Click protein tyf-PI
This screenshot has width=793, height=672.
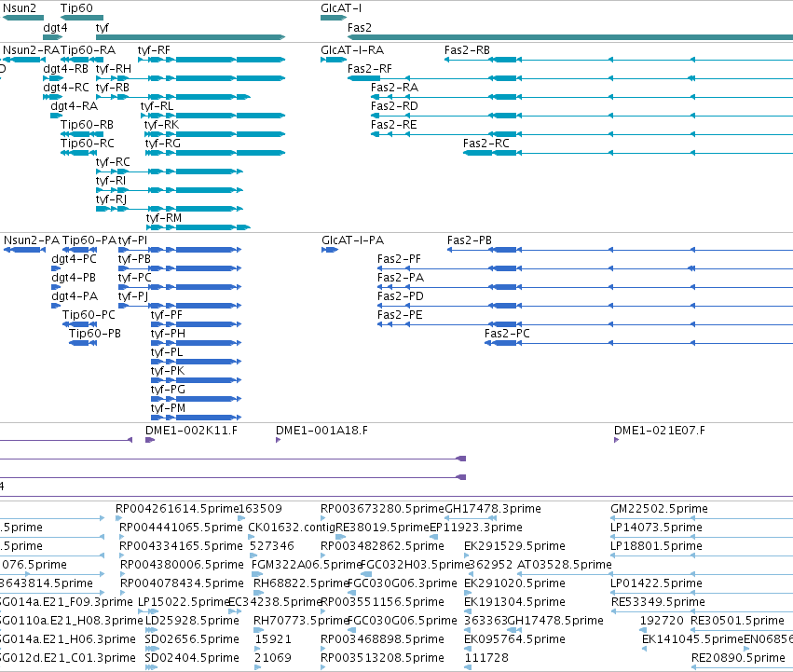pyautogui.click(x=132, y=240)
